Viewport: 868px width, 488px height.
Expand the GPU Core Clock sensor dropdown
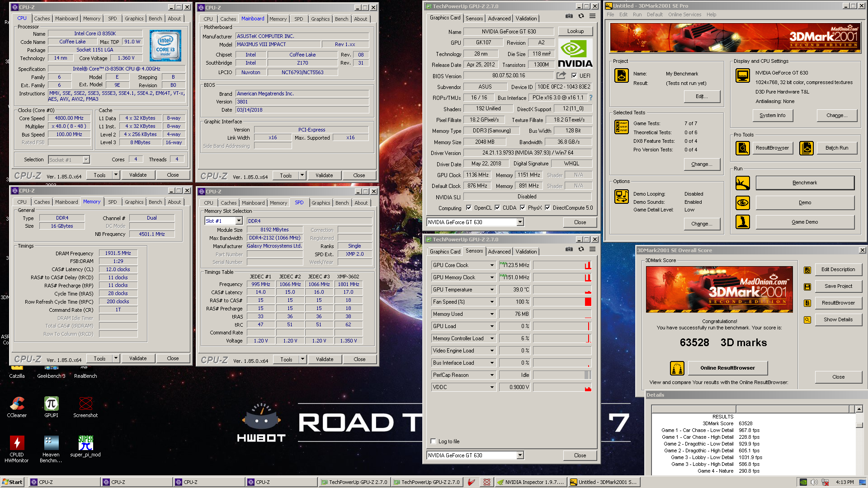(492, 265)
